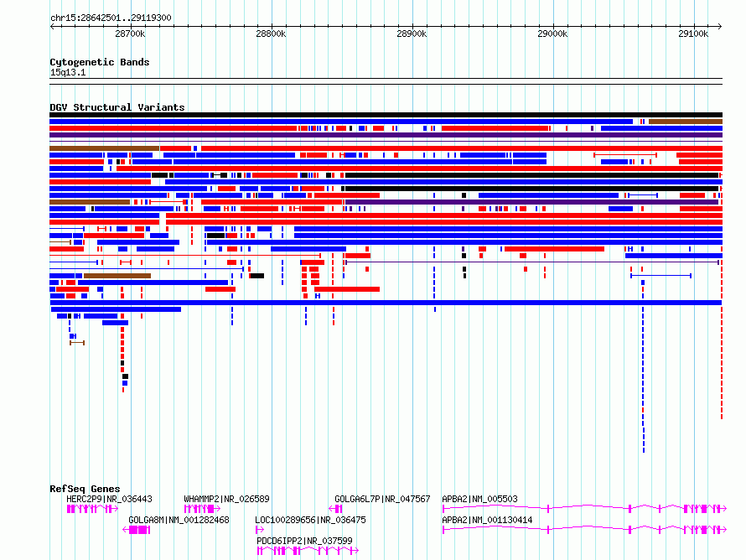Open the APBA2|NM_005503 gene label
The height and width of the screenshot is (560, 746).
pyautogui.click(x=479, y=499)
